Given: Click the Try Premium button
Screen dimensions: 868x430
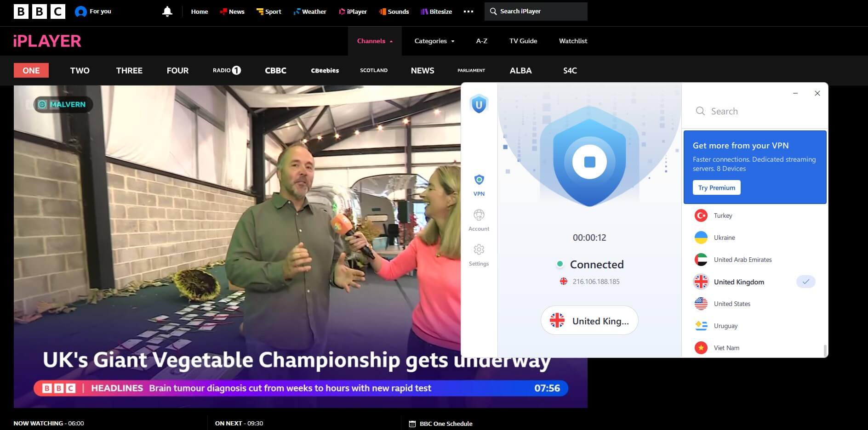Looking at the screenshot, I should 717,187.
